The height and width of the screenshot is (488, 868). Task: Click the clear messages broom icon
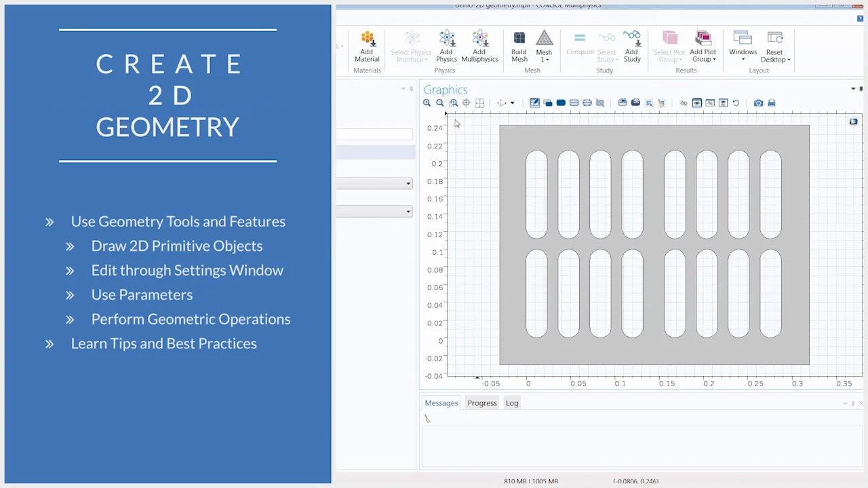click(427, 419)
